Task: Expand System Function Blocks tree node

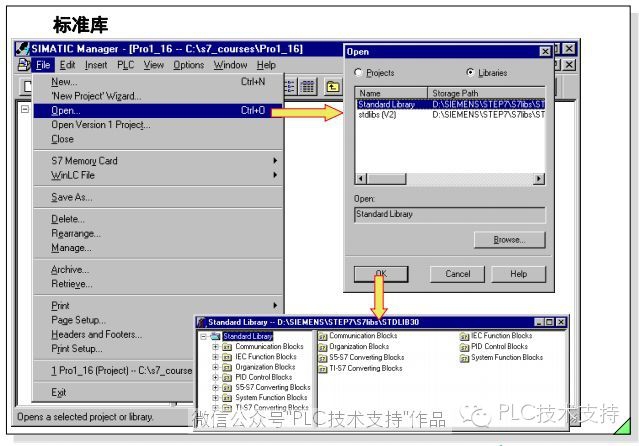Action: (216, 398)
